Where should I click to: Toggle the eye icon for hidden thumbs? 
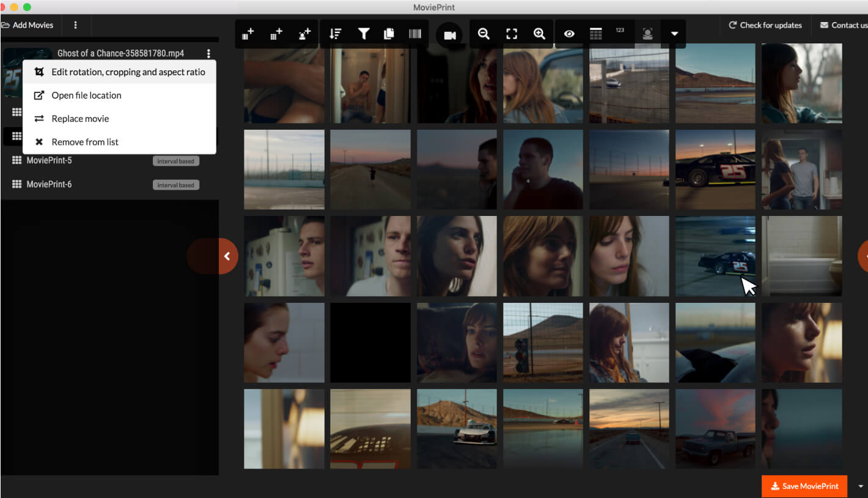point(569,34)
